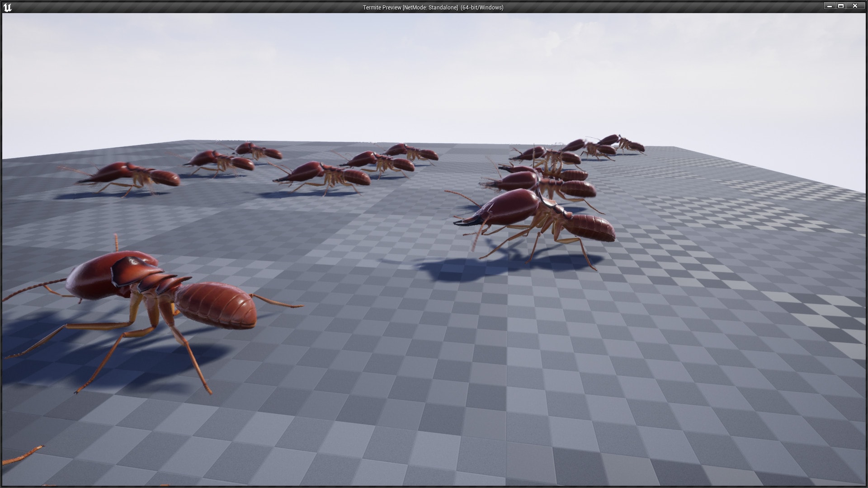Click the 64-bit/Windows label in the title
The width and height of the screenshot is (868, 488).
481,7
